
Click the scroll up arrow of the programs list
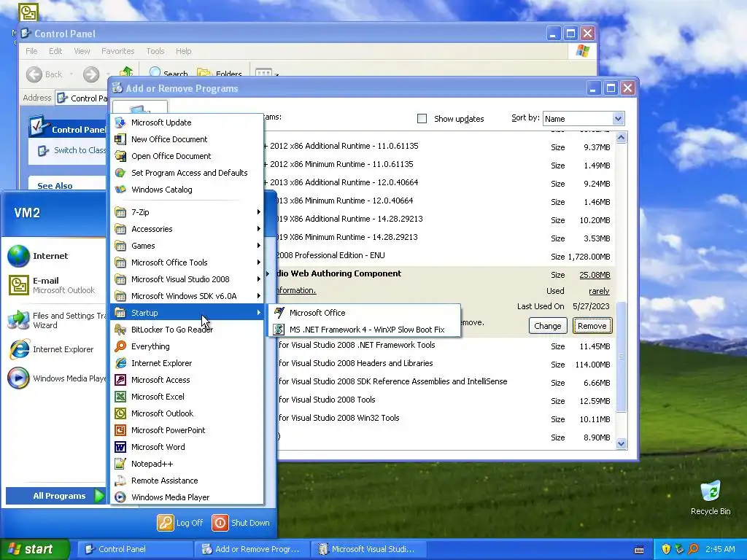point(621,138)
